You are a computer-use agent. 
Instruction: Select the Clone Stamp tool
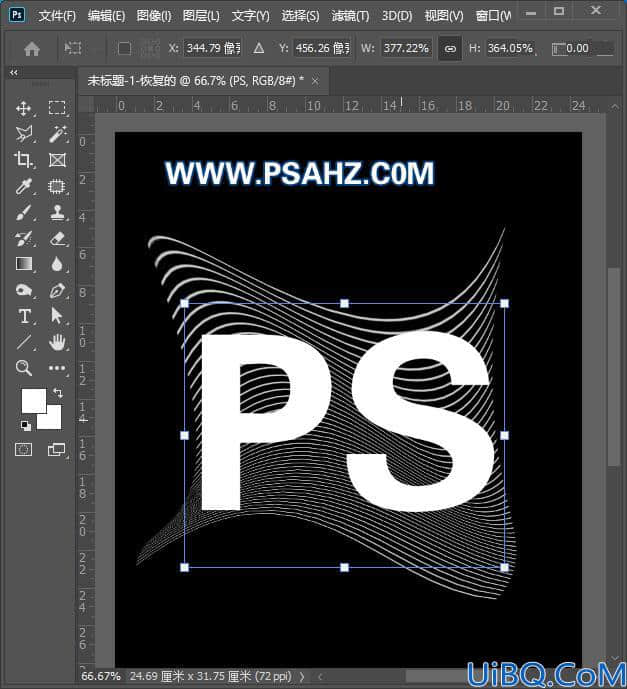(x=57, y=213)
